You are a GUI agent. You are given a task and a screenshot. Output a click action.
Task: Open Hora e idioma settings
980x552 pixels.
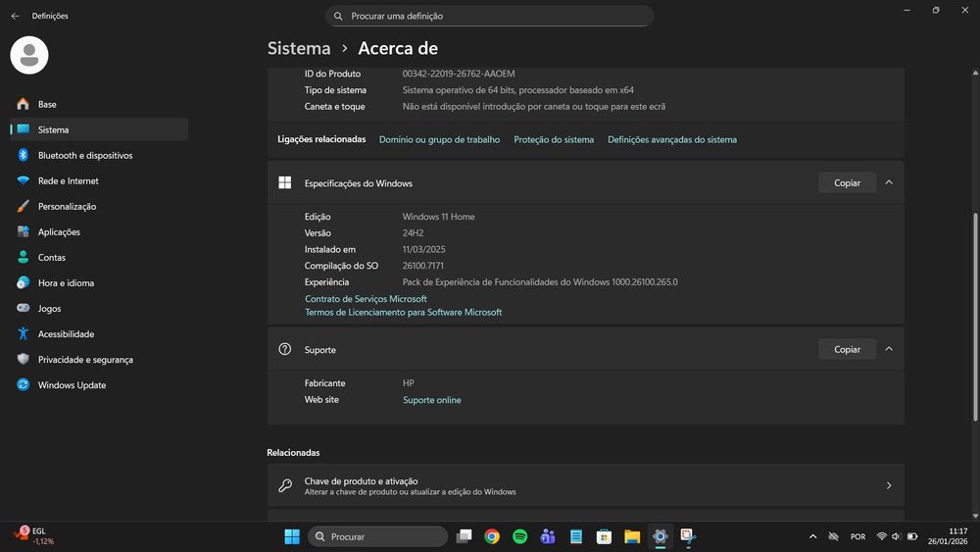[99, 282]
